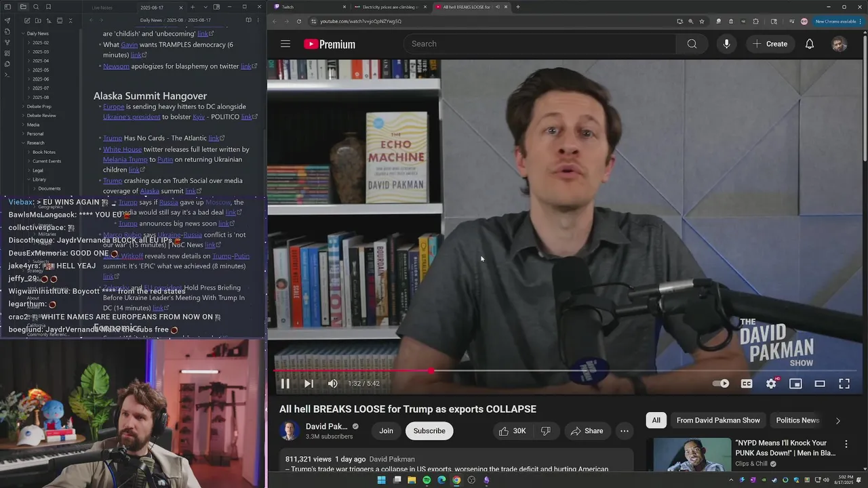Viewport: 868px width, 488px height.
Task: Dislike the video
Action: [545, 431]
